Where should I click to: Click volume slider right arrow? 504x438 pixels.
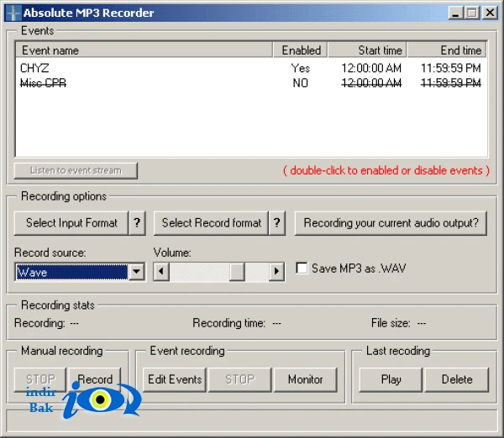pos(276,272)
